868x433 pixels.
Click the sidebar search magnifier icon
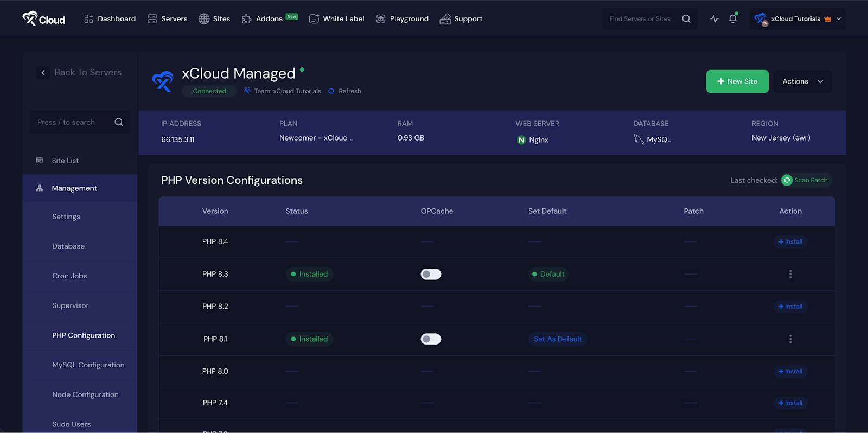coord(119,123)
